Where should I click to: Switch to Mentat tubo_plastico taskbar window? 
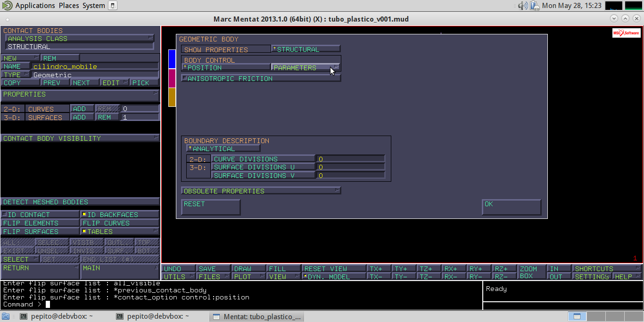[x=257, y=317]
